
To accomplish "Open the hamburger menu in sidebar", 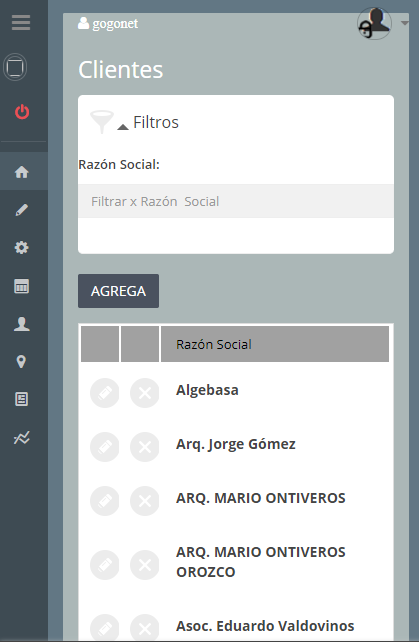I will pyautogui.click(x=21, y=23).
